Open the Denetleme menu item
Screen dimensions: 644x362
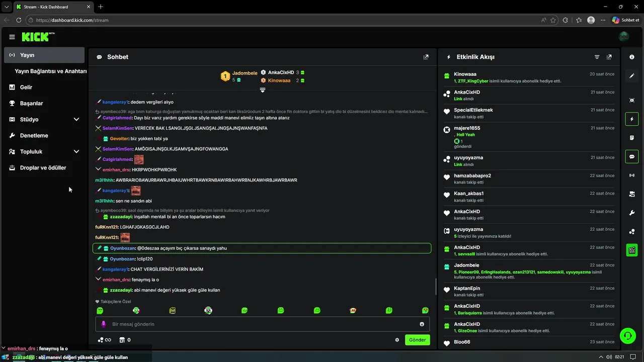(x=44, y=136)
